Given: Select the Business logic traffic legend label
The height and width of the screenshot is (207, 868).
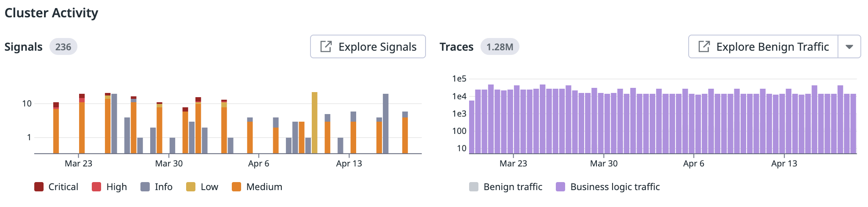Looking at the screenshot, I should tap(615, 187).
